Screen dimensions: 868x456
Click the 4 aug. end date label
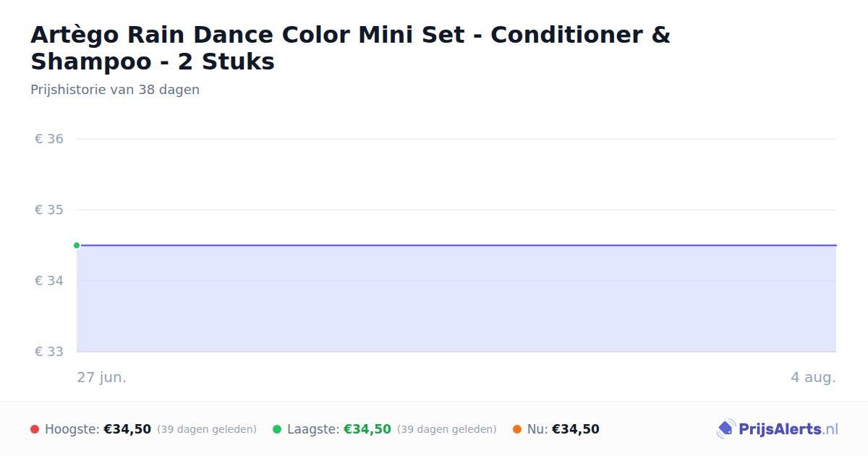(x=813, y=378)
